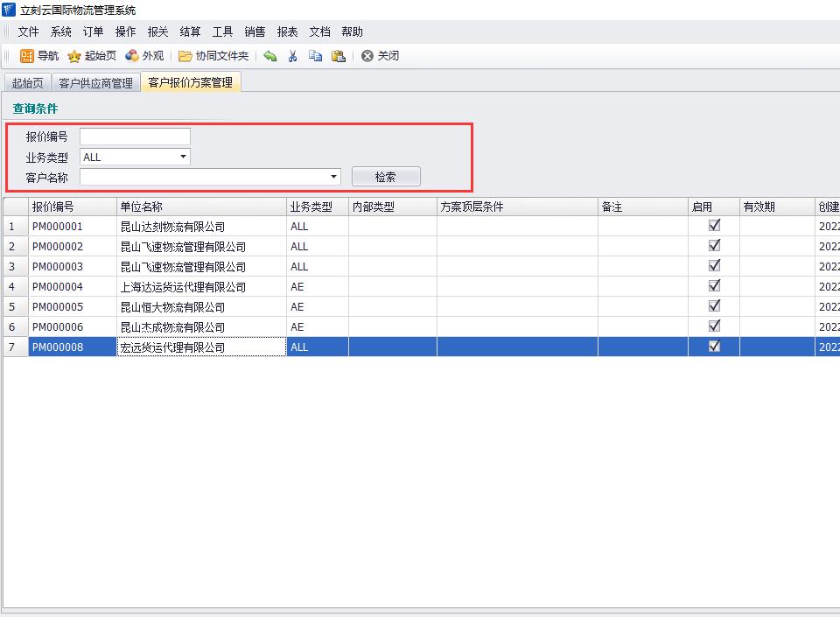Viewport: 840px width, 617px height.
Task: Open the 外观 appearance settings icon
Action: (x=132, y=56)
